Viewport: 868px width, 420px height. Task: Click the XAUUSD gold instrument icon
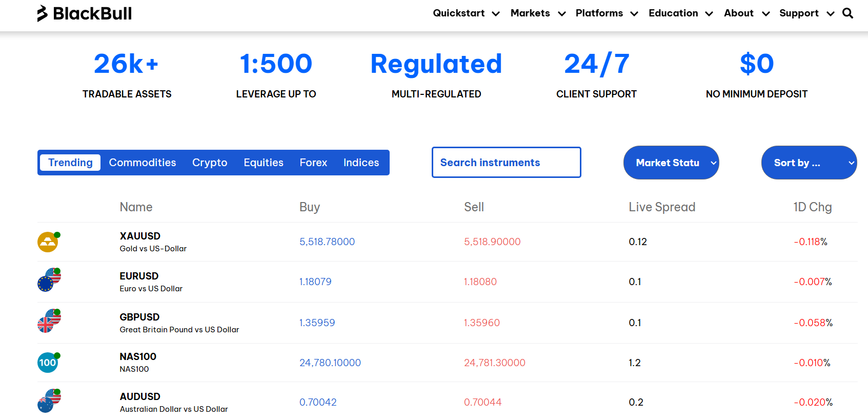pos(49,242)
